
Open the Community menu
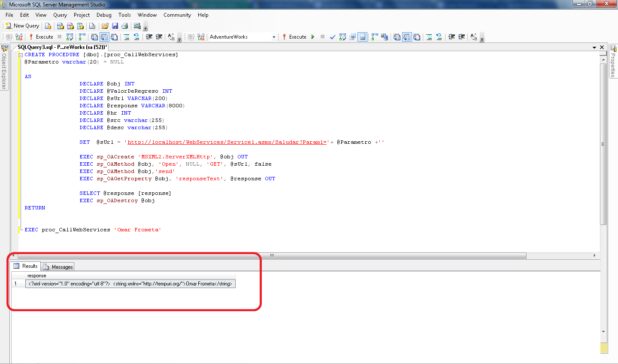click(x=177, y=15)
